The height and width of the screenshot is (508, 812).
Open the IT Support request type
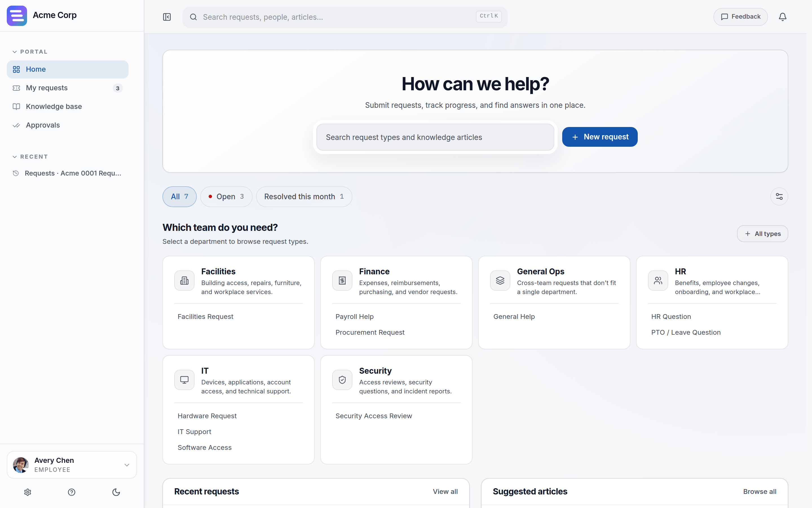click(x=194, y=432)
